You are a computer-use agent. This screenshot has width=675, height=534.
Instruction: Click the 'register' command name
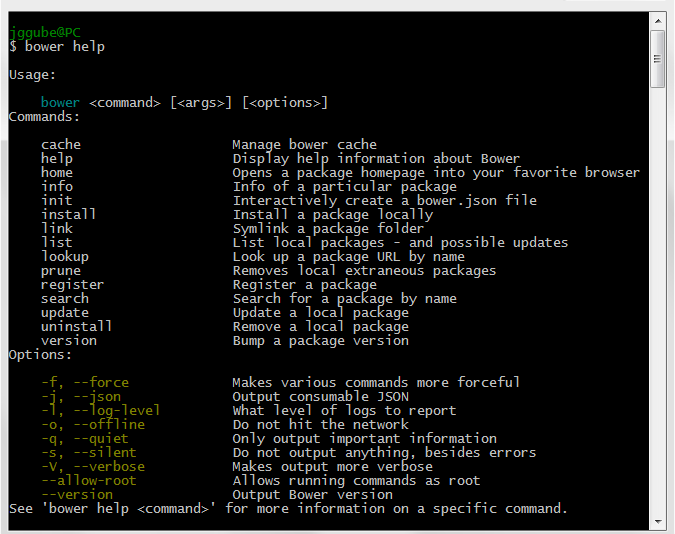(73, 284)
